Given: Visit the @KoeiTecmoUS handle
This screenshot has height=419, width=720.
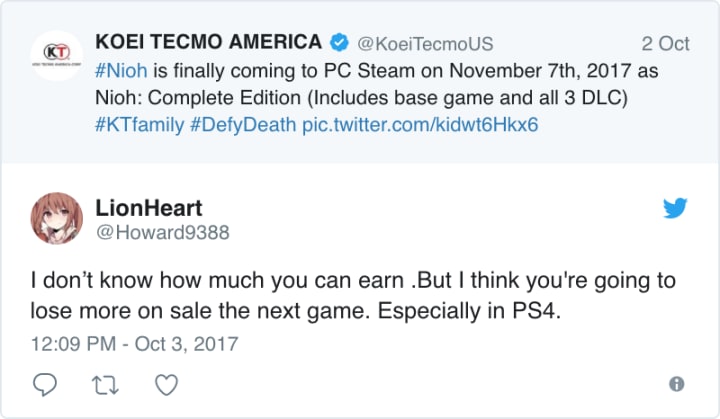Looking at the screenshot, I should point(424,44).
